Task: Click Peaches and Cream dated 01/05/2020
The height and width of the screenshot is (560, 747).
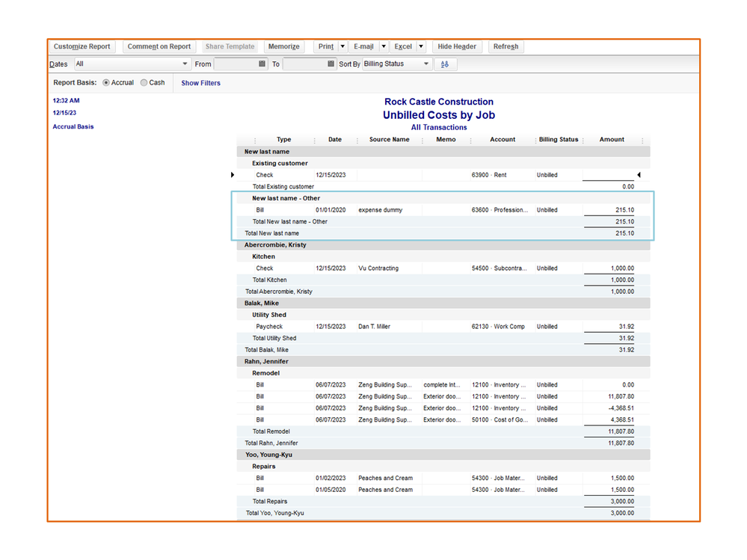Action: tap(385, 490)
